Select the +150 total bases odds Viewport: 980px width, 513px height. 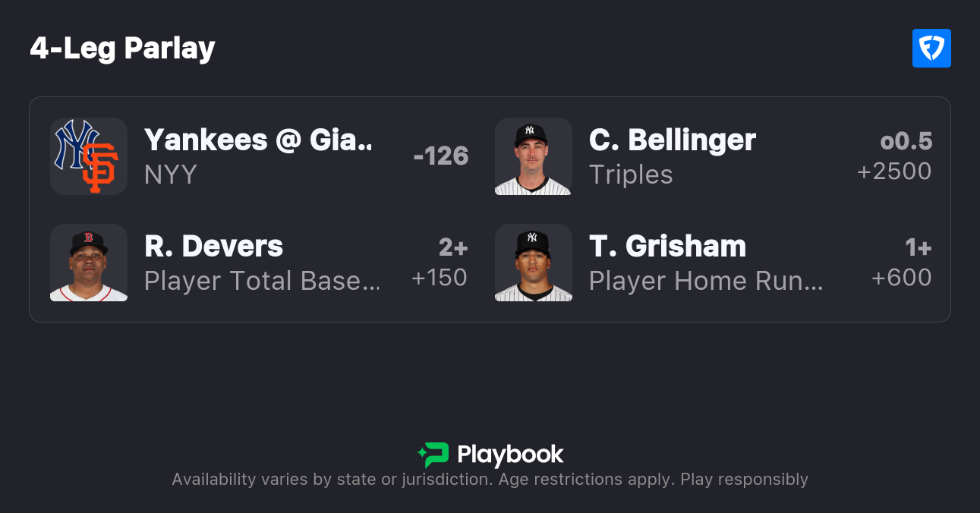(x=439, y=278)
